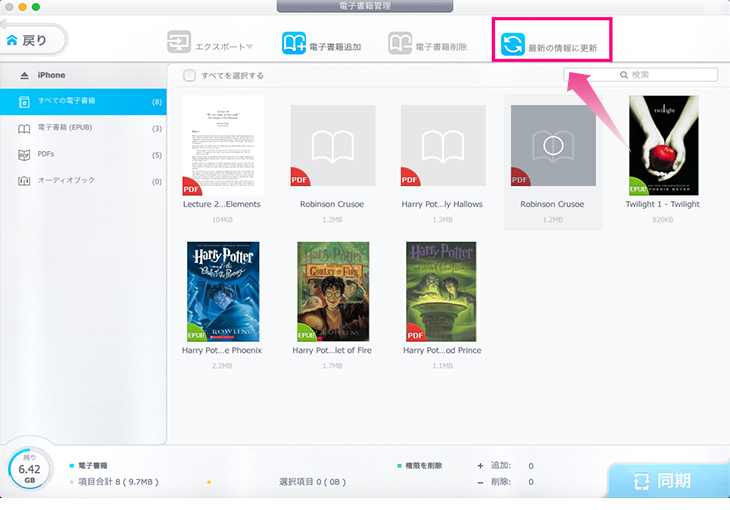This screenshot has height=510, width=730.
Task: Select the first Robinson Crusoe book thumbnail
Action: [333, 145]
